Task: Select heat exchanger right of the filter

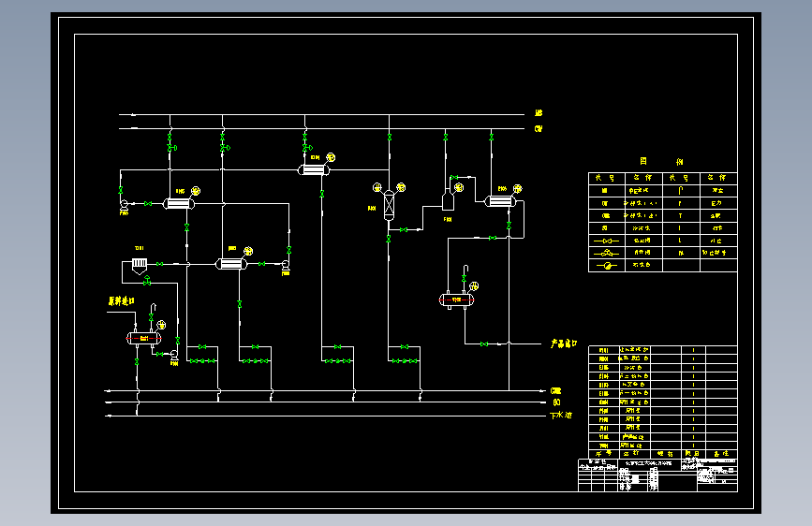Action: (x=231, y=264)
